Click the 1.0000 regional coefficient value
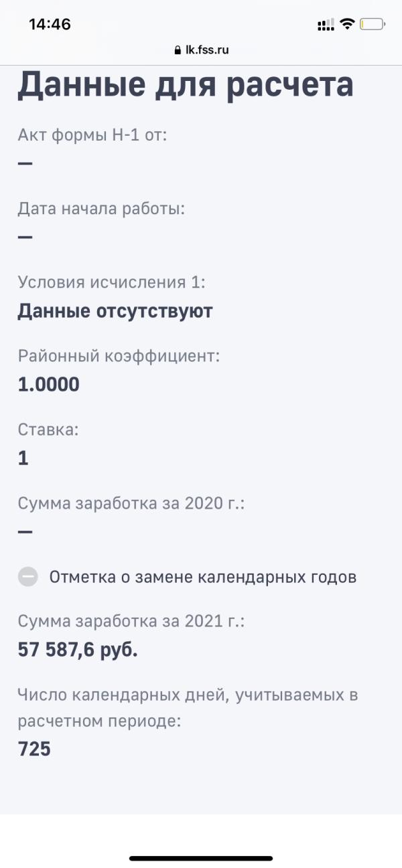402x868 pixels. [x=48, y=384]
